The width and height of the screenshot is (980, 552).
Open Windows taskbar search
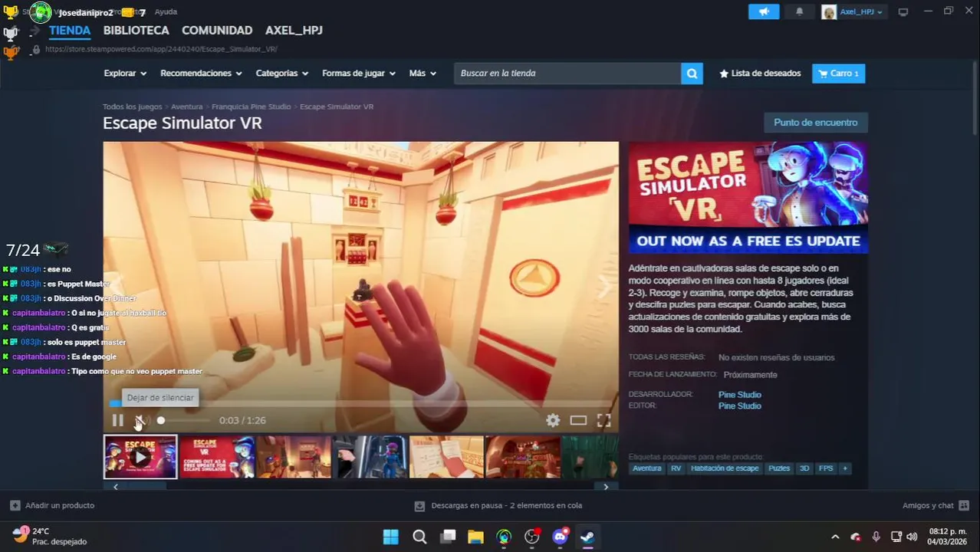click(x=419, y=537)
